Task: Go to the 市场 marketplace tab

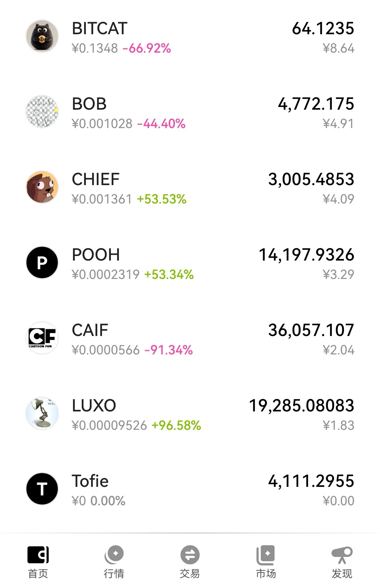Action: (266, 562)
